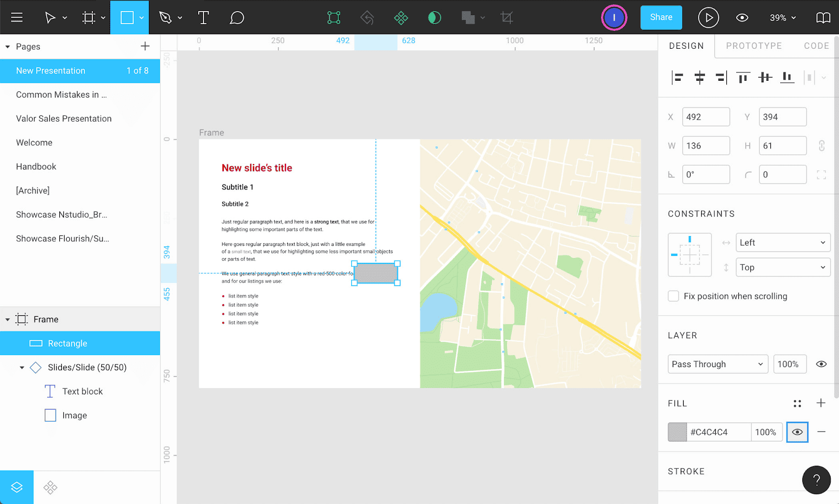Switch to the Code tab
Image resolution: width=839 pixels, height=504 pixels.
(816, 46)
